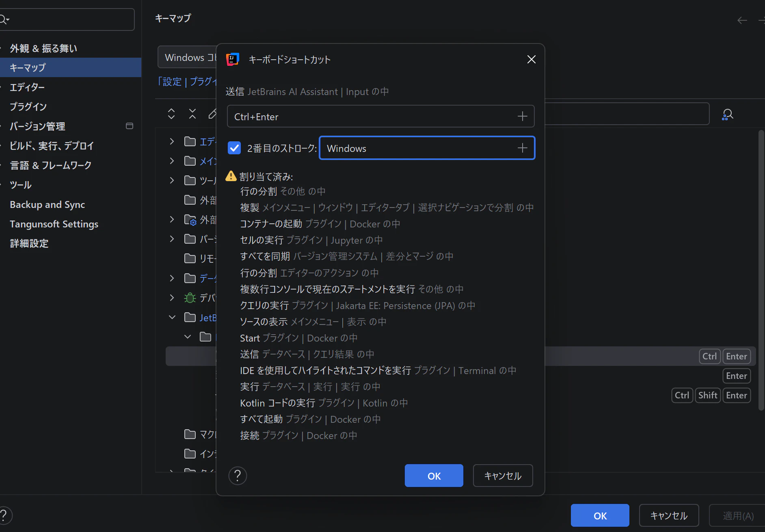Open the settings help question mark icon

(4, 515)
